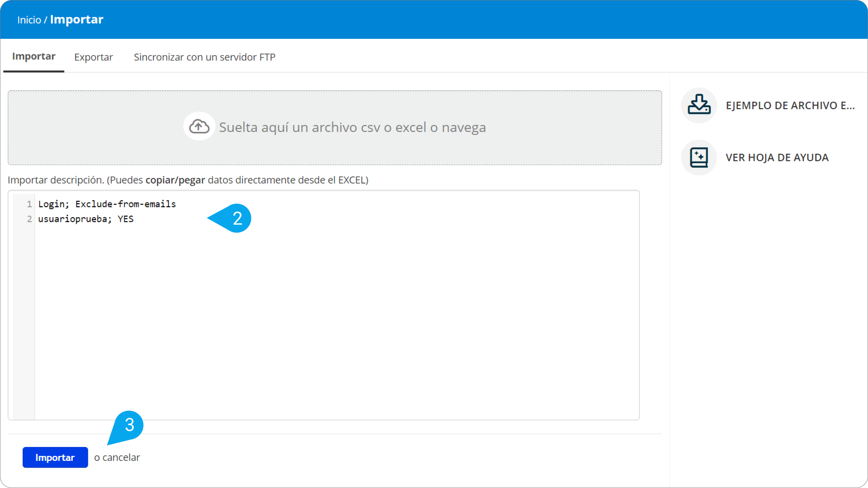Viewport: 868px width, 488px height.
Task: Open VER HOJA DE AYUDA link
Action: 777,158
